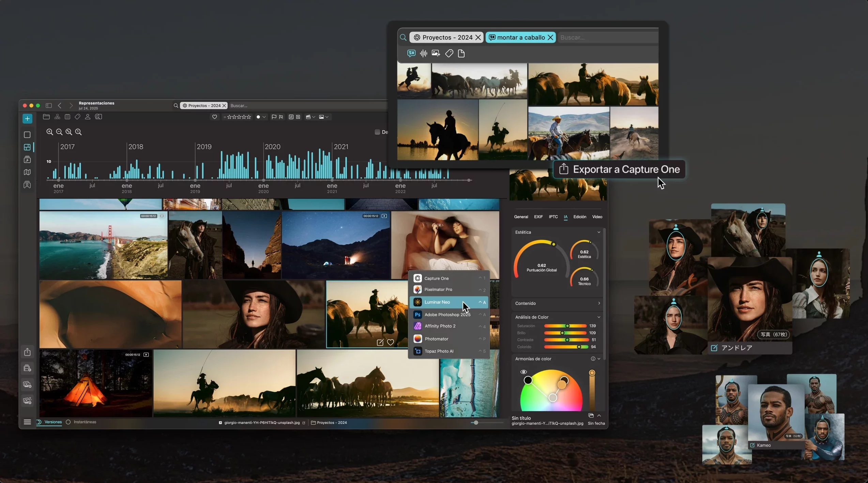Open the hamburger menu at bottom left
Viewport: 868px width, 483px height.
(x=27, y=422)
